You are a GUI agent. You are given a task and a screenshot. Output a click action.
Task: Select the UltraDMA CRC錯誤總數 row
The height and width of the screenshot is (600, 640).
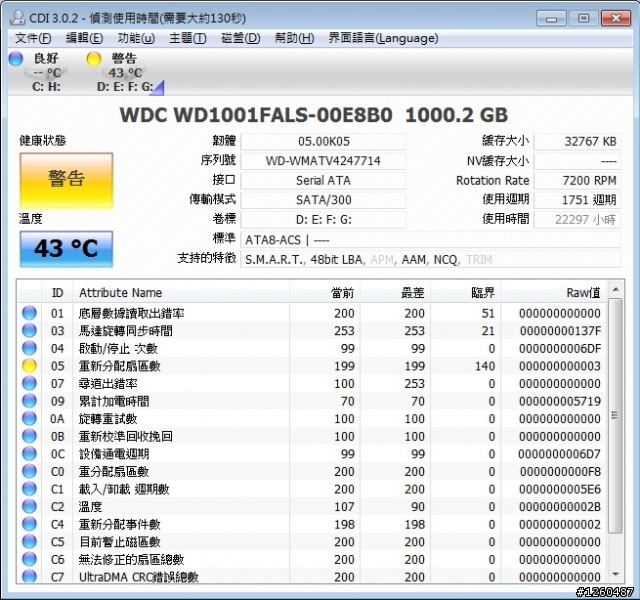[x=313, y=576]
